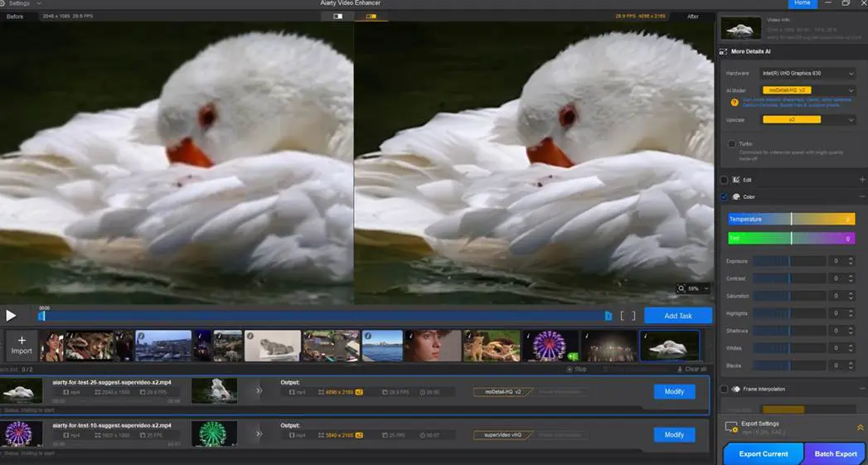Open the Upscale x2 dropdown

click(808, 120)
